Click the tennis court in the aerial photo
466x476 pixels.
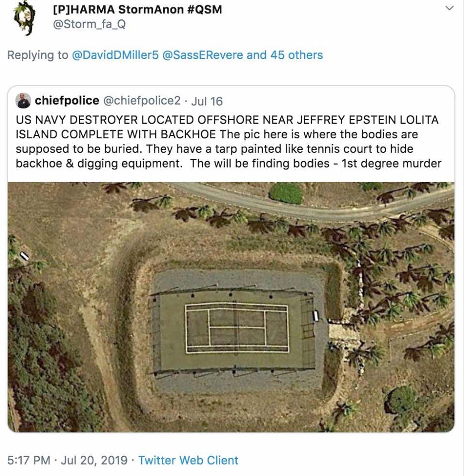pyautogui.click(x=237, y=327)
